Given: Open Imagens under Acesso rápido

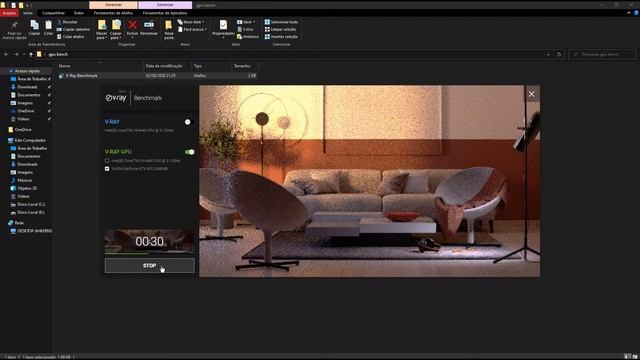Looking at the screenshot, I should click(22, 103).
